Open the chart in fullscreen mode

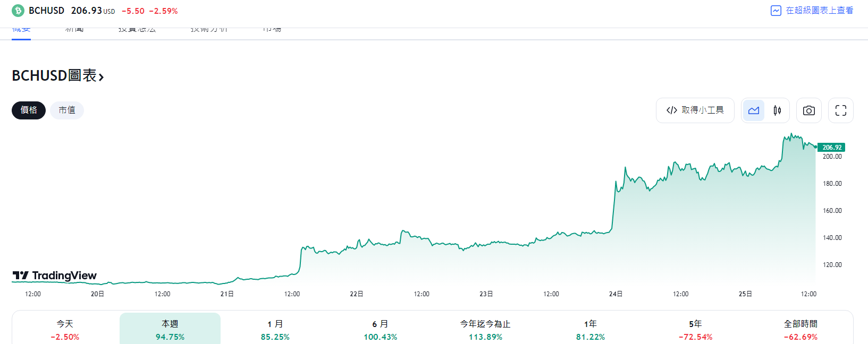point(841,110)
